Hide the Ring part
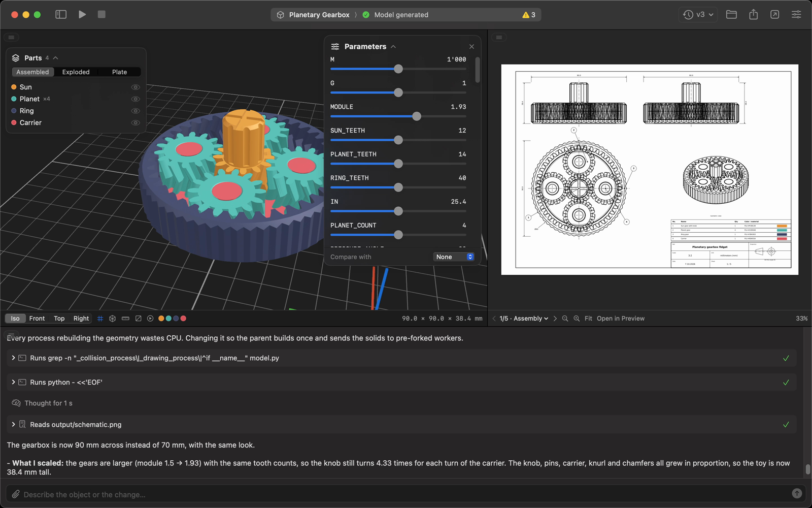 point(136,111)
